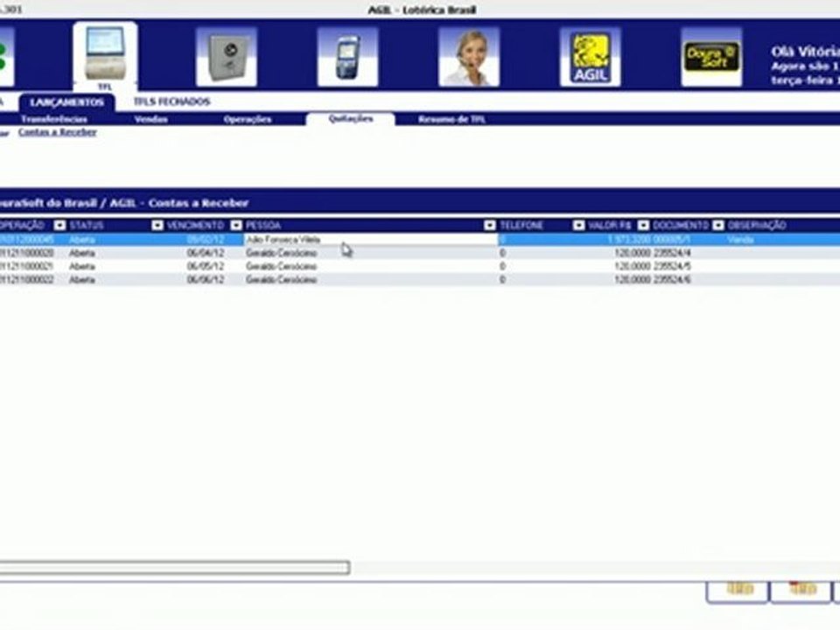
Task: Open the TFL terminal module icon
Action: 105,57
